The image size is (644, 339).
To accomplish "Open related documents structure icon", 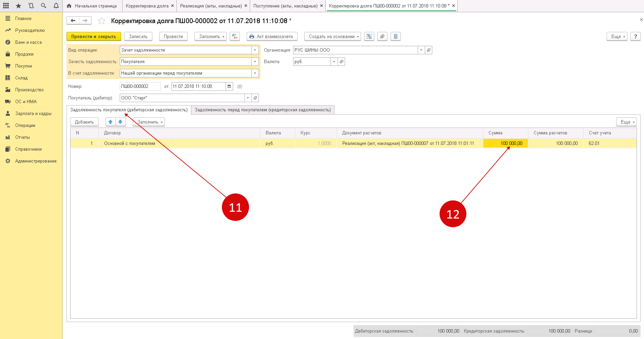I will point(369,36).
